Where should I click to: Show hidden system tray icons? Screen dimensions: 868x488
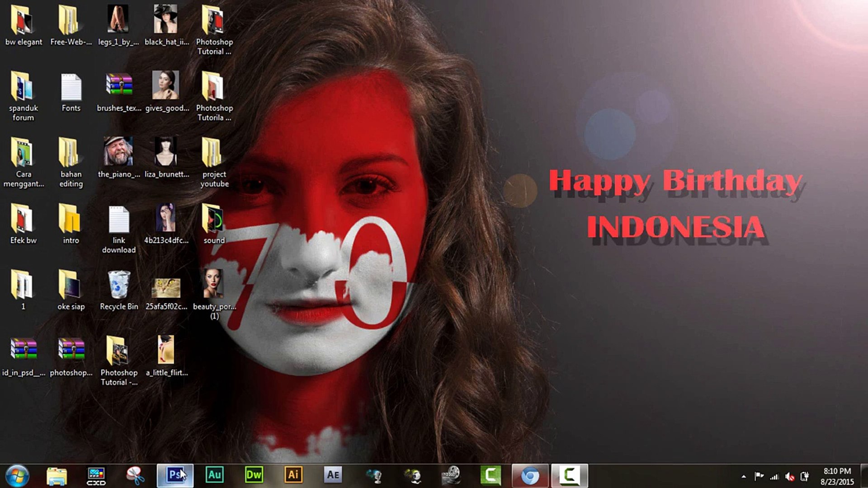[x=744, y=476]
